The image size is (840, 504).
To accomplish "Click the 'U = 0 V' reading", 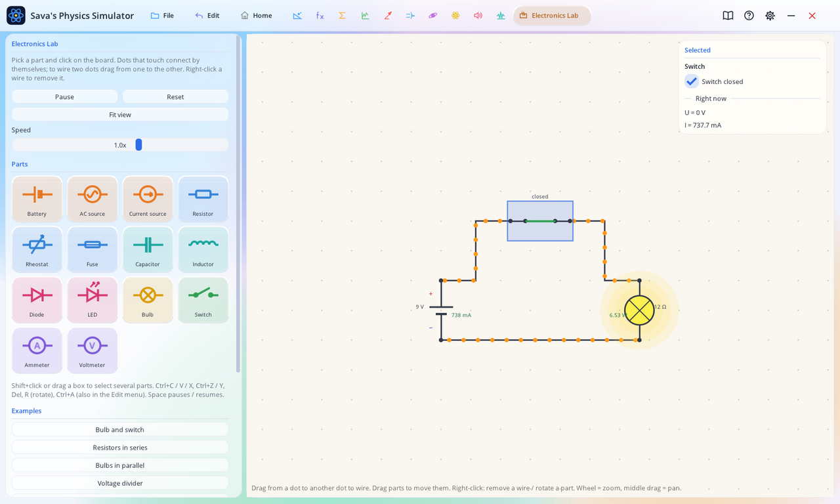I will click(695, 113).
